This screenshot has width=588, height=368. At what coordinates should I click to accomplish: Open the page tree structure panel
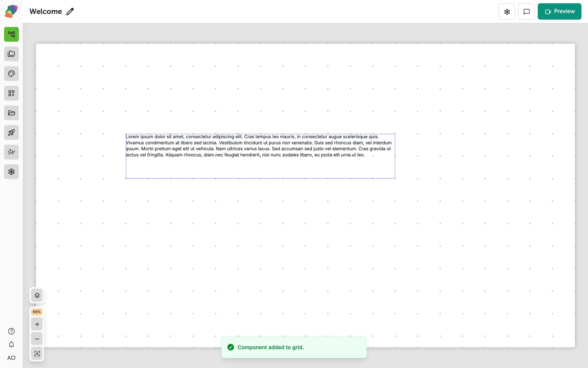tap(11, 34)
